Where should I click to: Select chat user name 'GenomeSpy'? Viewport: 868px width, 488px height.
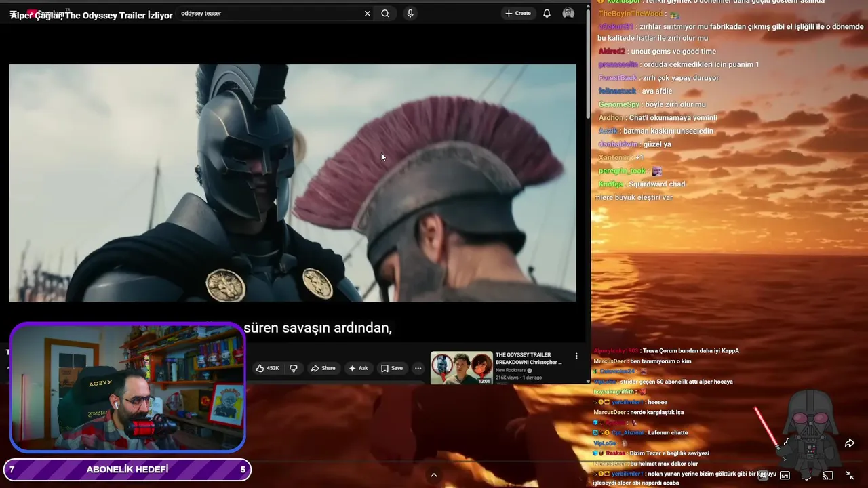[x=618, y=104]
